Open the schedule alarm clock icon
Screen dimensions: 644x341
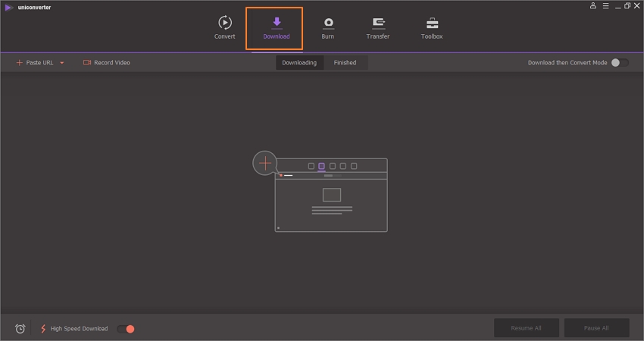(20, 329)
